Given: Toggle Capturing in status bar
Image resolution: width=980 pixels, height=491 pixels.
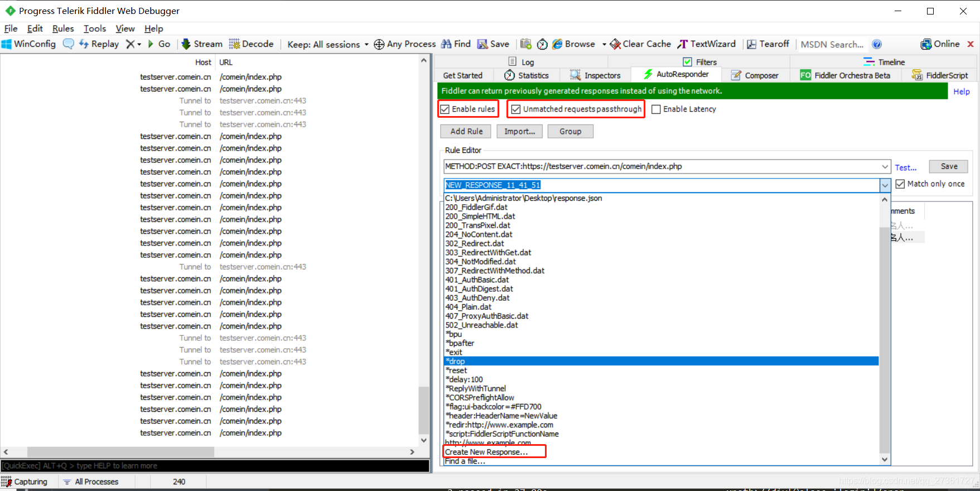Looking at the screenshot, I should pyautogui.click(x=25, y=482).
